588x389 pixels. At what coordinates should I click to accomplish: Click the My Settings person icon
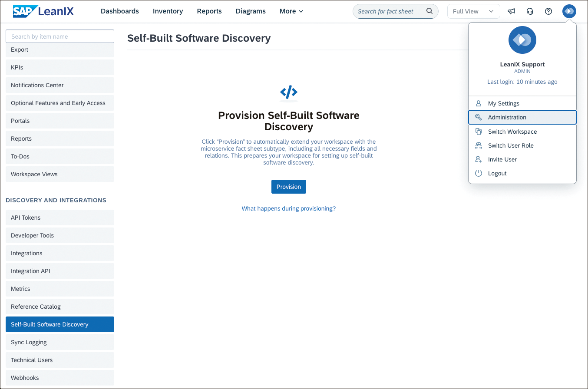pyautogui.click(x=479, y=103)
